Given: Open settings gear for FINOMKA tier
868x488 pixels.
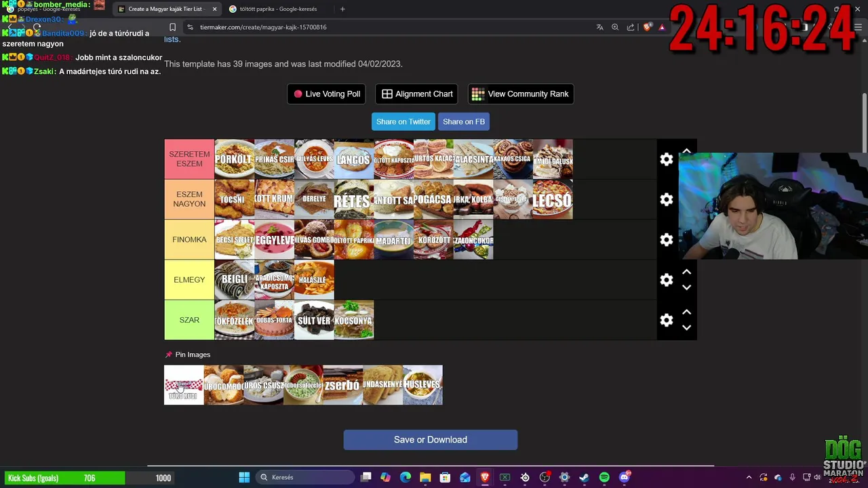Looking at the screenshot, I should pyautogui.click(x=667, y=239).
